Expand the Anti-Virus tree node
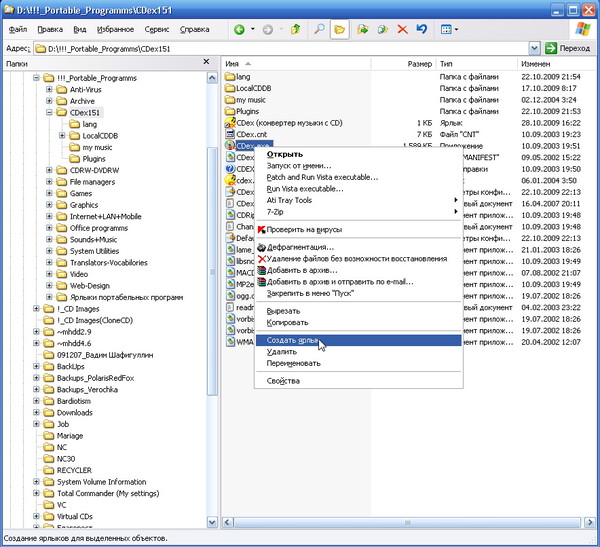This screenshot has height=547, width=600. click(x=49, y=90)
